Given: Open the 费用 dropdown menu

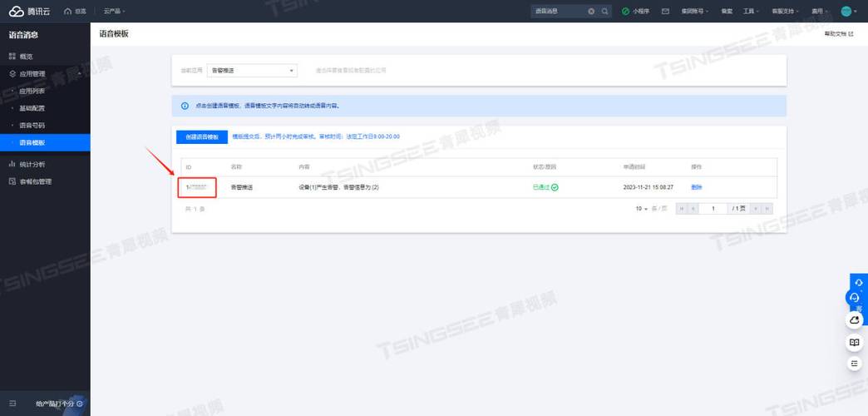Looking at the screenshot, I should pos(820,11).
